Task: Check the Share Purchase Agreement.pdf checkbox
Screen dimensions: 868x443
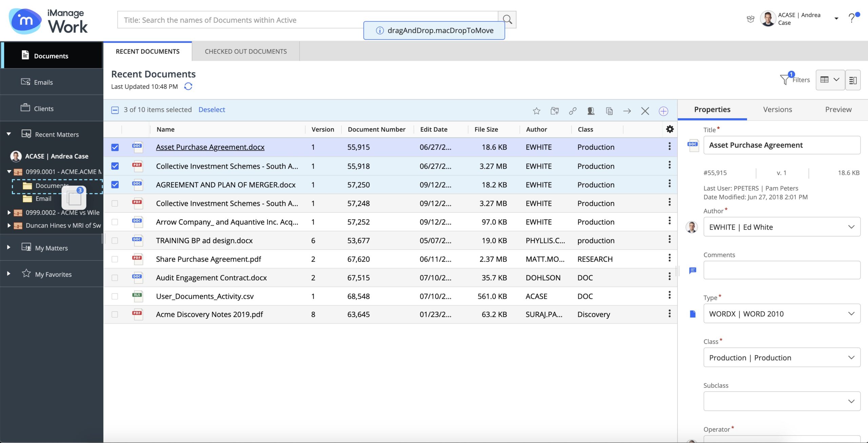Action: point(115,259)
